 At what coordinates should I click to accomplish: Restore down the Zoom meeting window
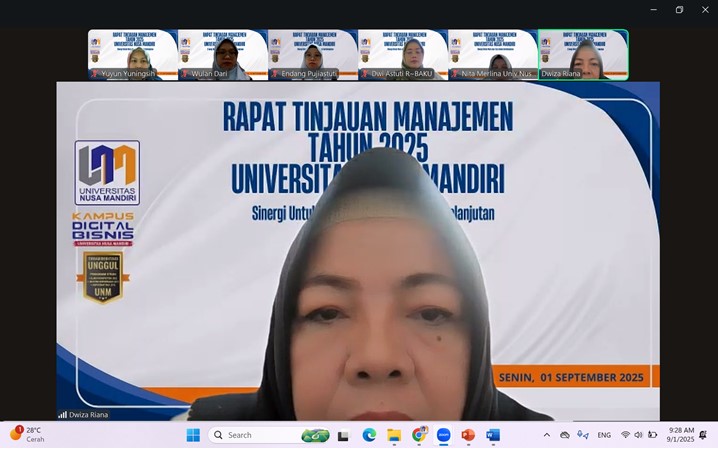[x=679, y=10]
